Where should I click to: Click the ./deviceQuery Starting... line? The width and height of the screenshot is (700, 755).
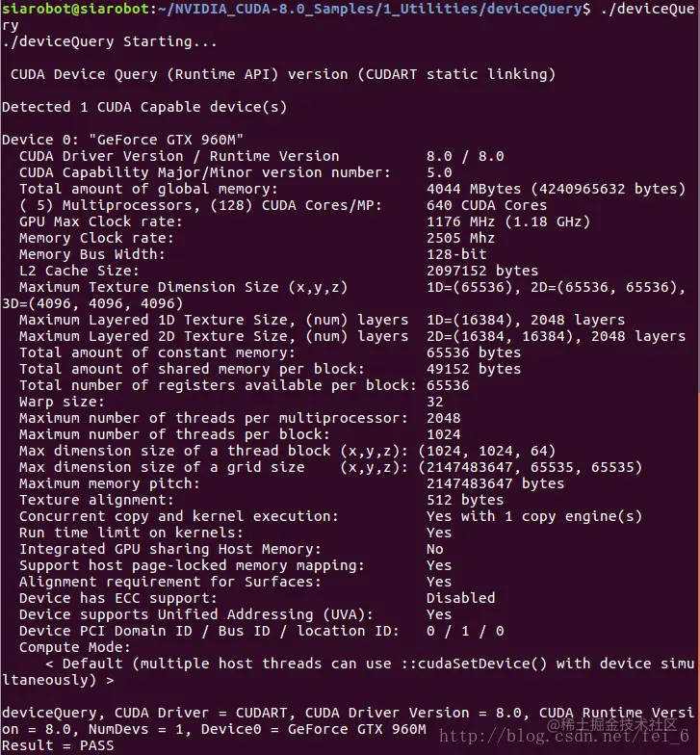pos(110,42)
